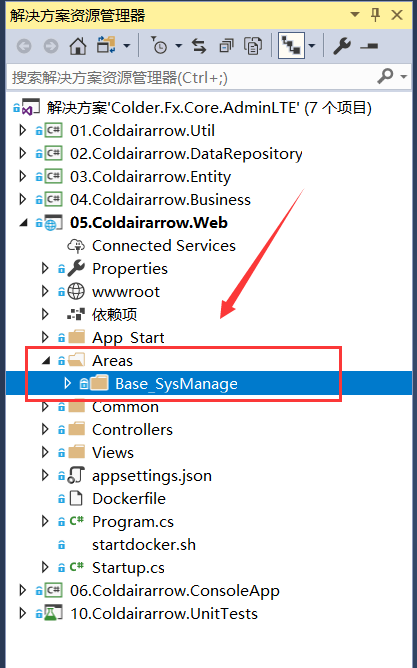The width and height of the screenshot is (417, 668).
Task: Click the Solution Explorer search box
Action: [x=191, y=78]
